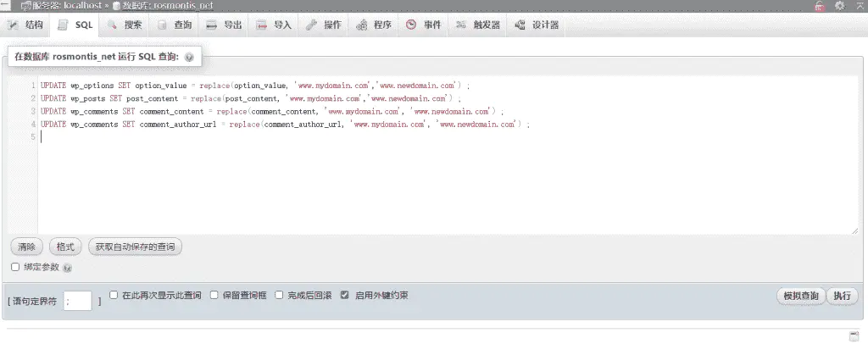
Task: Click the comment_content UPDATE statement line 3
Action: click(272, 112)
